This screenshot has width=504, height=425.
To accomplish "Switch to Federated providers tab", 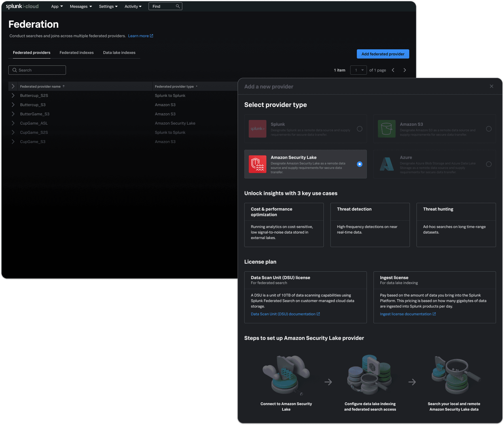I will (x=32, y=52).
